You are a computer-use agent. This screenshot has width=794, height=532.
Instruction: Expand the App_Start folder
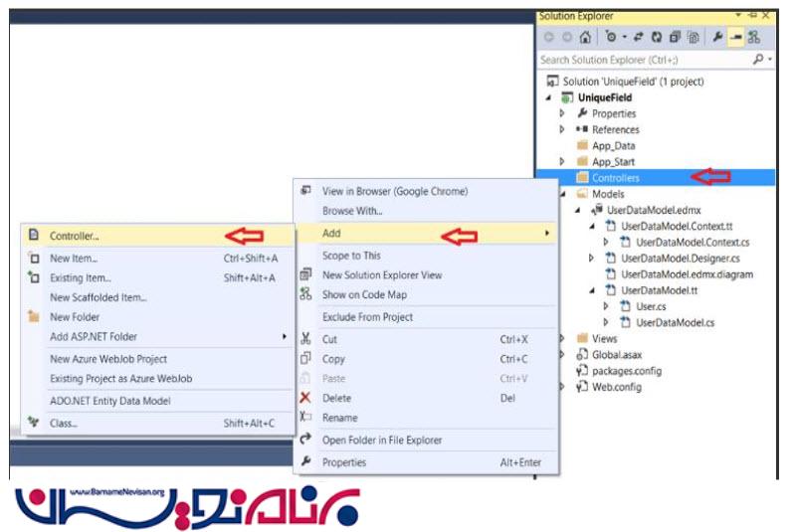[x=562, y=162]
